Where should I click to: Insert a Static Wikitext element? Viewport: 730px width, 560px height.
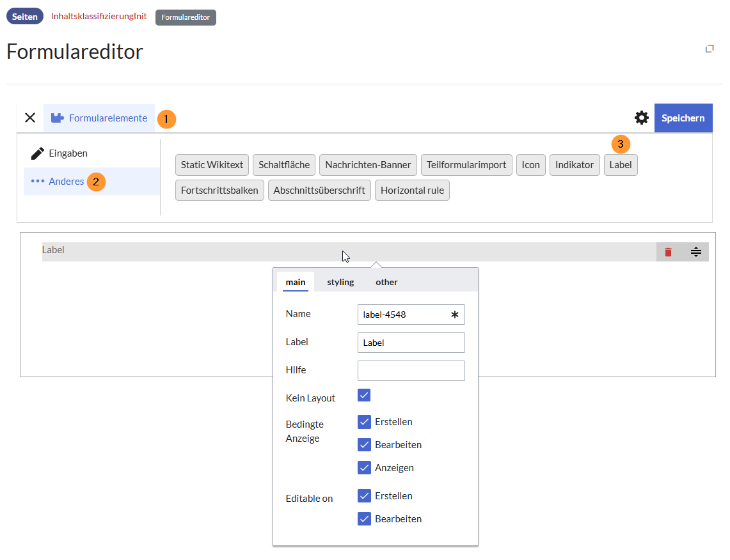(x=212, y=165)
